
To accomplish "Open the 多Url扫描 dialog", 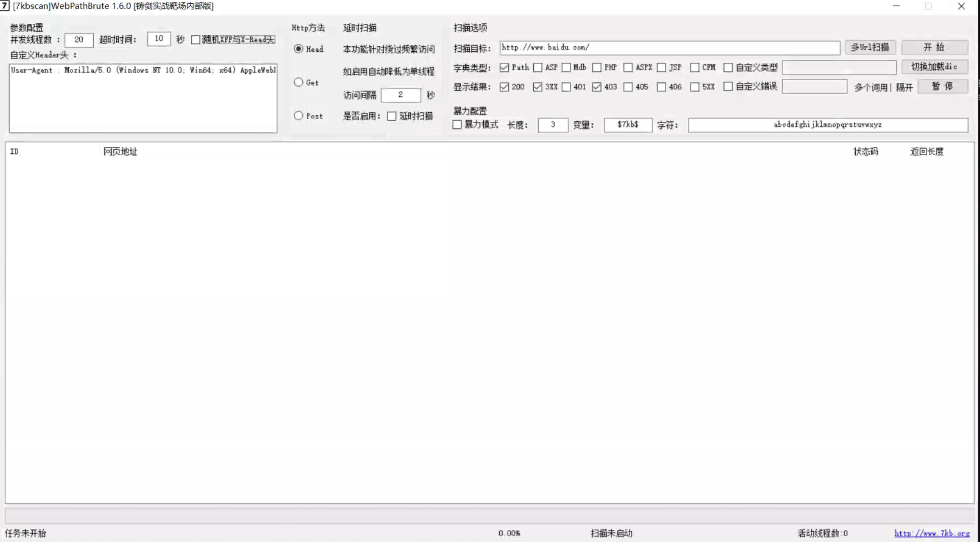I will point(871,47).
